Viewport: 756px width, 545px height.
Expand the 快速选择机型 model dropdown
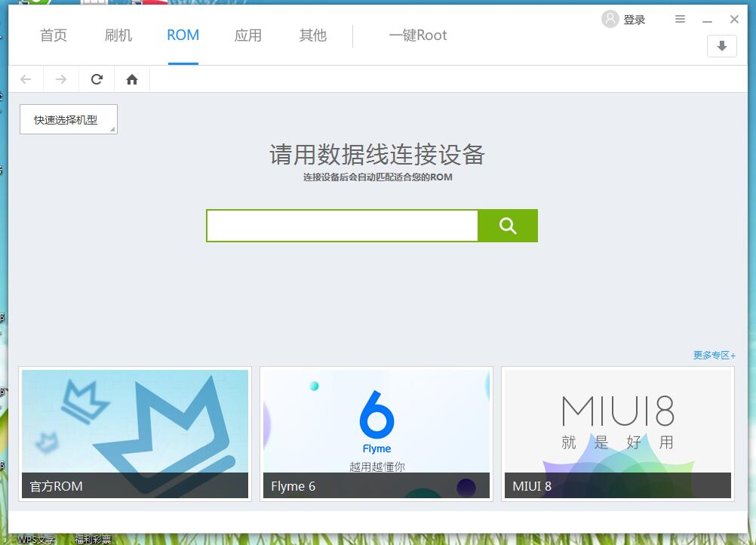coord(69,119)
